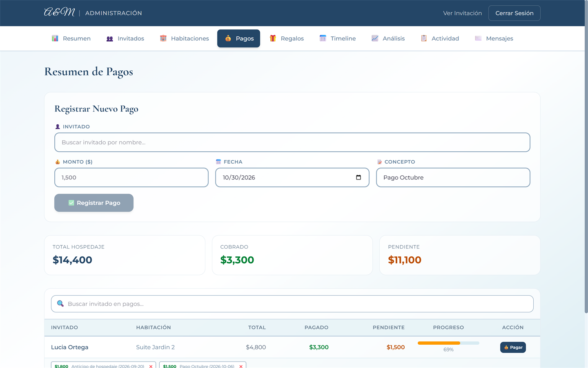The image size is (588, 368).
Task: Select the Pagos tab
Action: tap(238, 38)
